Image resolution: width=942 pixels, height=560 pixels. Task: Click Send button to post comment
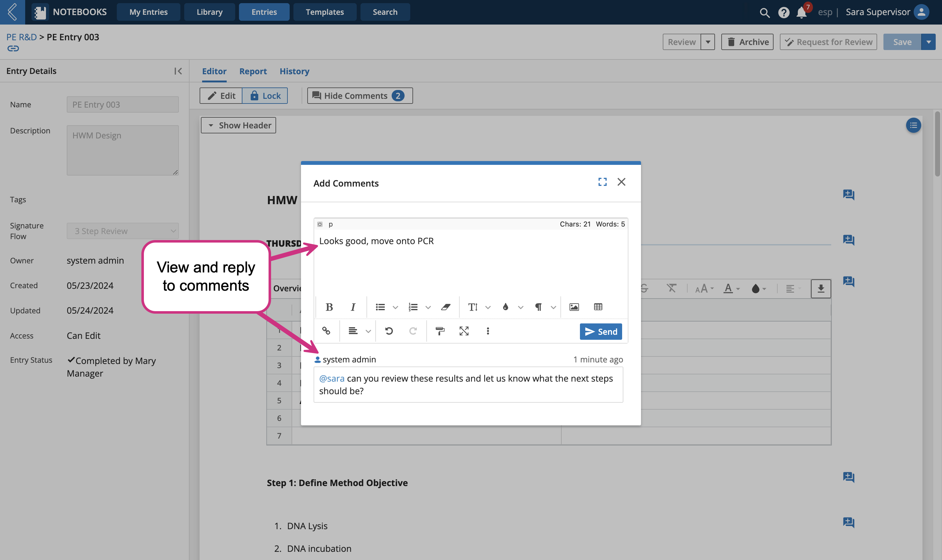point(600,331)
